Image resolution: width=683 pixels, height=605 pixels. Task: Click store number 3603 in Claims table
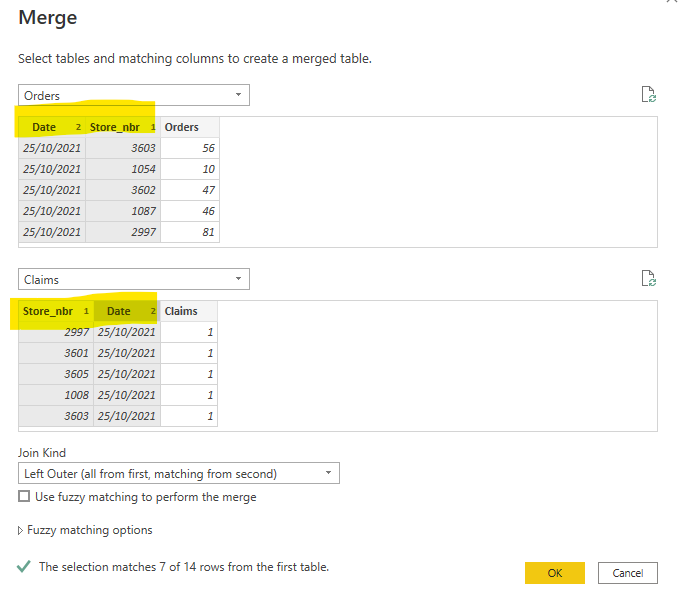pyautogui.click(x=56, y=416)
